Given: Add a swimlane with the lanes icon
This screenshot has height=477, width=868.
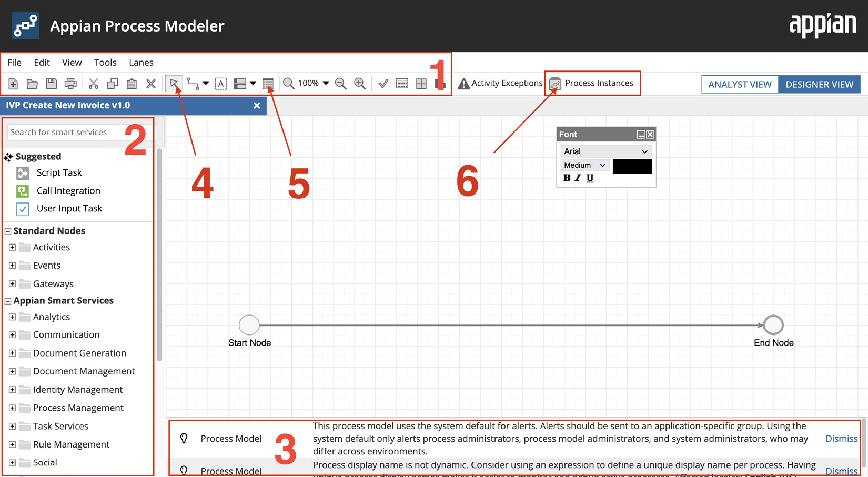Looking at the screenshot, I should [240, 84].
